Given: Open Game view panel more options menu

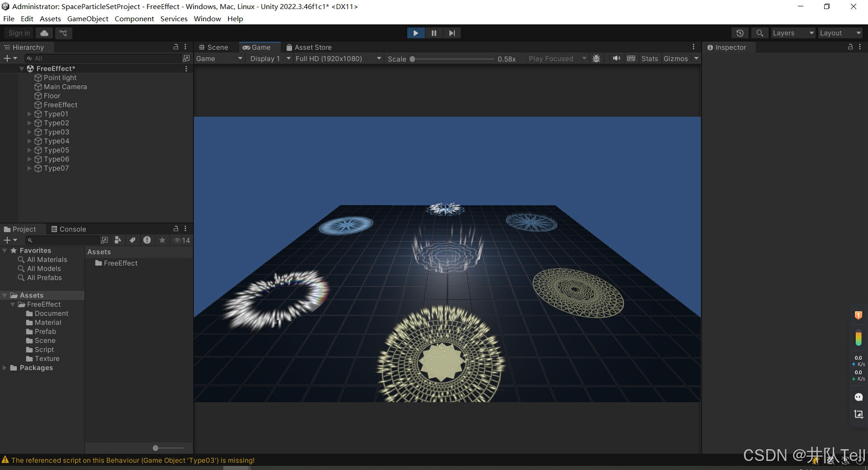Looking at the screenshot, I should coord(693,47).
